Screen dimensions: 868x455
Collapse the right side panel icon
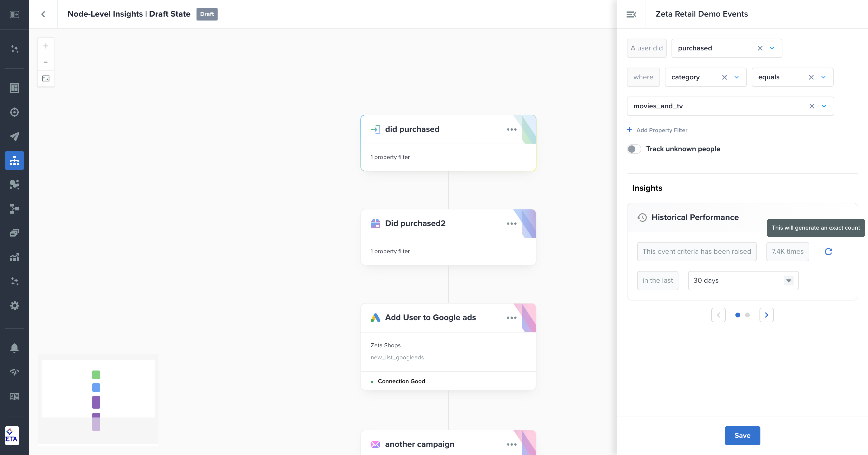pyautogui.click(x=631, y=14)
